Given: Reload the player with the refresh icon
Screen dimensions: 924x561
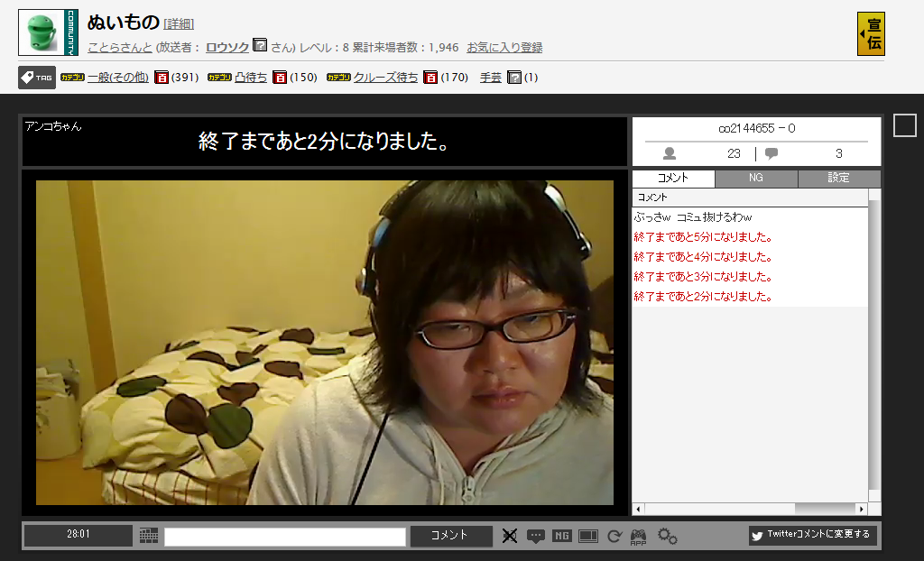Looking at the screenshot, I should click(614, 535).
